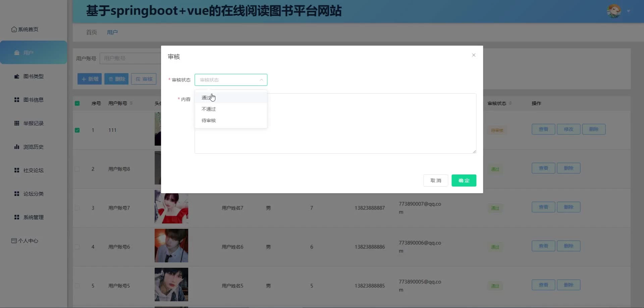Click 修改 for row 111
Screen dimensions: 644x308
click(x=569, y=129)
